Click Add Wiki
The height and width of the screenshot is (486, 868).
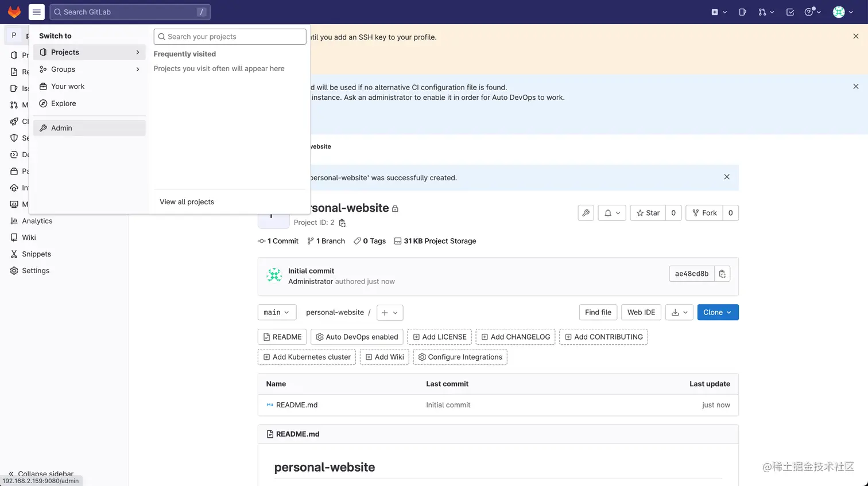click(x=385, y=357)
